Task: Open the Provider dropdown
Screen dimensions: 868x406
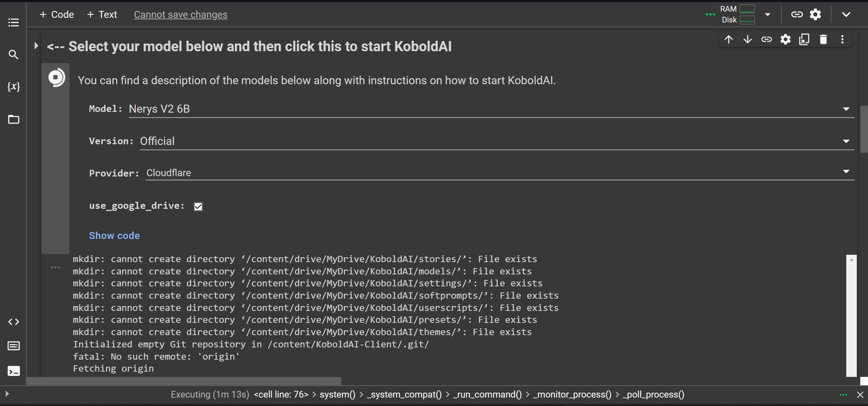Action: coord(499,173)
